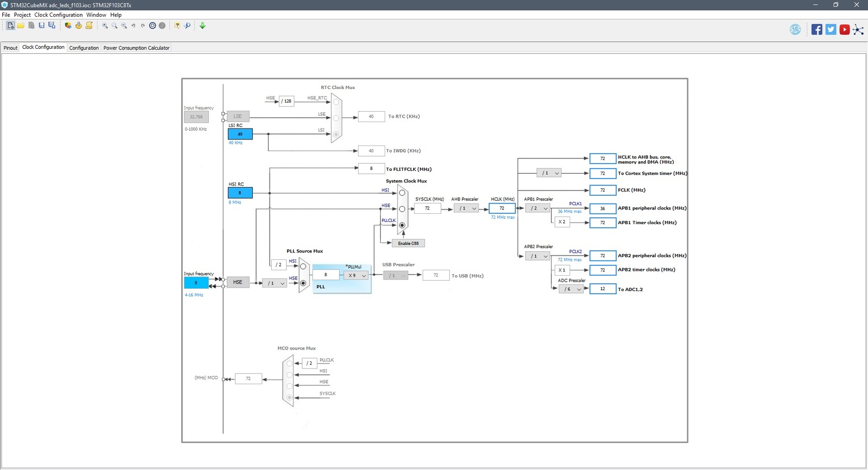This screenshot has height=470, width=868.
Task: Open the HSE /1 prescaler dropdown
Action: [274, 283]
